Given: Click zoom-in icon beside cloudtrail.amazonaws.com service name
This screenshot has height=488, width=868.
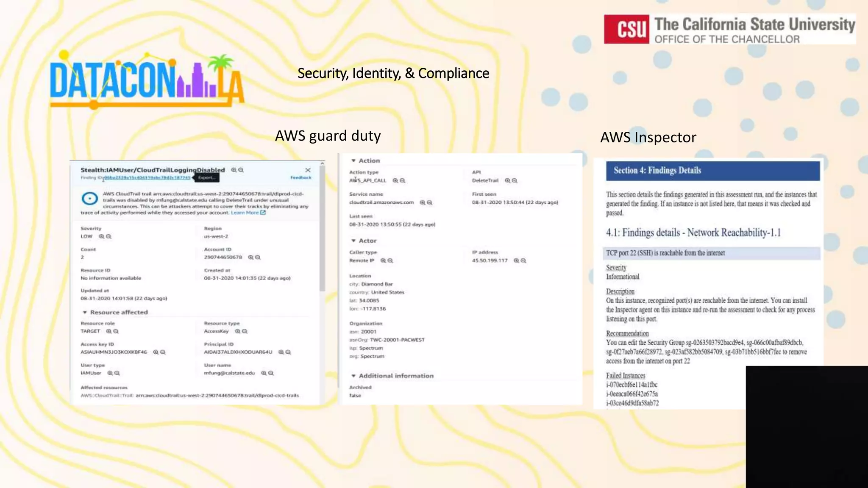Looking at the screenshot, I should pyautogui.click(x=422, y=202).
